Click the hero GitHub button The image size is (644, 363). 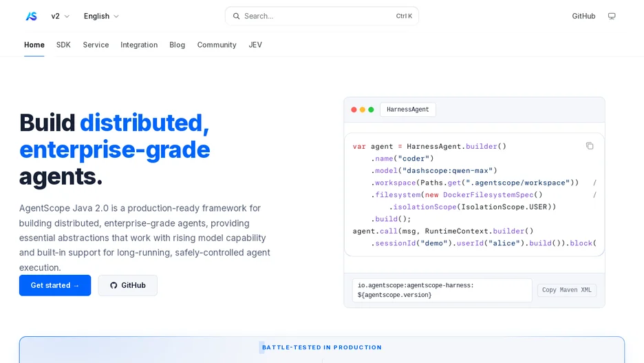pos(128,285)
